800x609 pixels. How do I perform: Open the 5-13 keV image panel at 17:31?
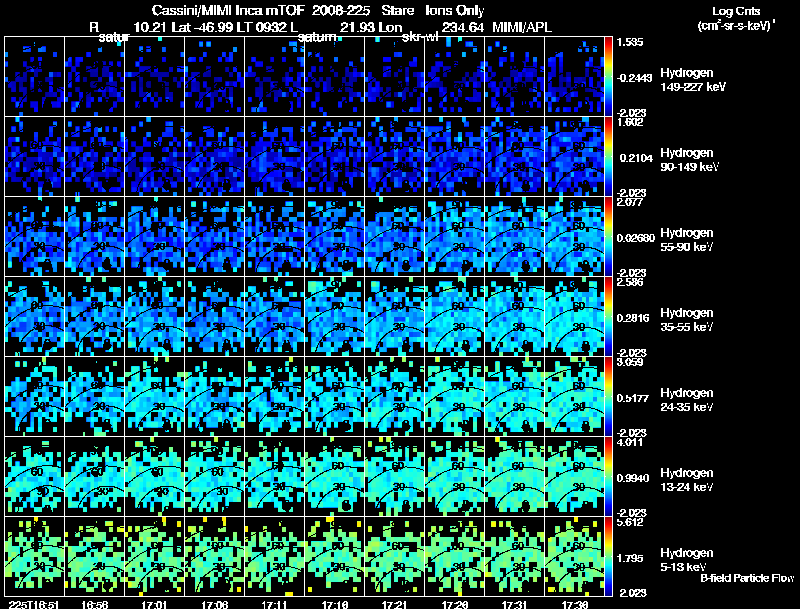click(x=515, y=557)
